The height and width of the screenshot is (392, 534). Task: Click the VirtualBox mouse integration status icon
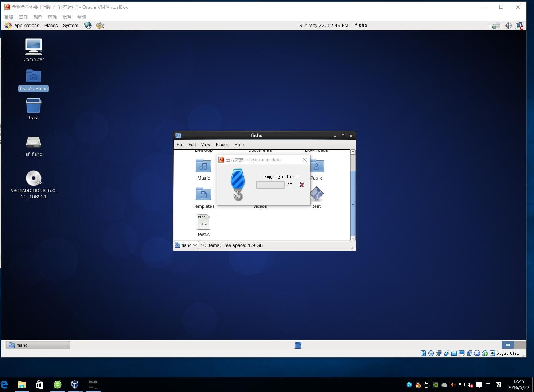484,353
